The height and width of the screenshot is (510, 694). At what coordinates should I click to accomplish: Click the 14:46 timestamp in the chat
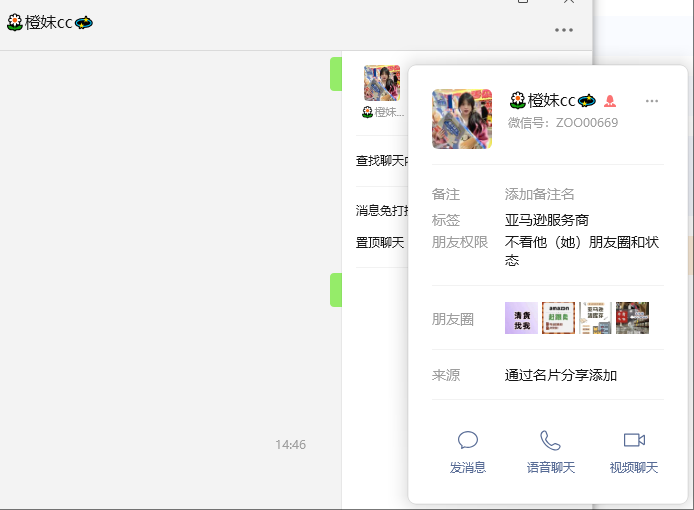point(290,444)
